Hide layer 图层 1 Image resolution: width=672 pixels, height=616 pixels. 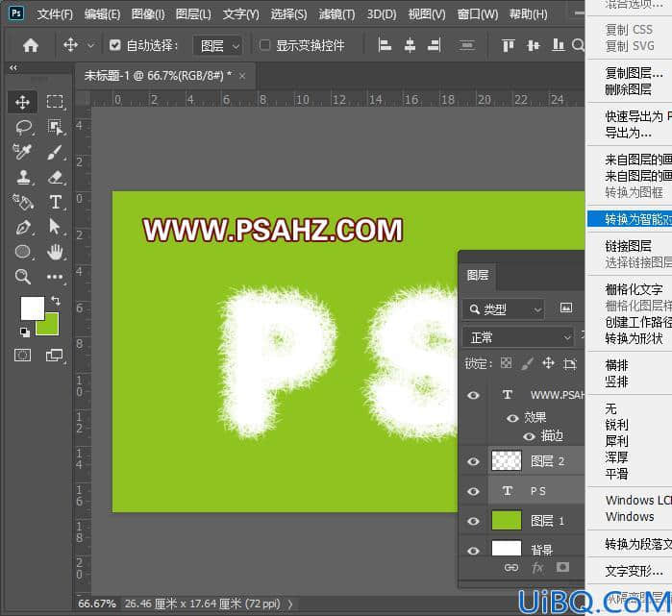[474, 521]
